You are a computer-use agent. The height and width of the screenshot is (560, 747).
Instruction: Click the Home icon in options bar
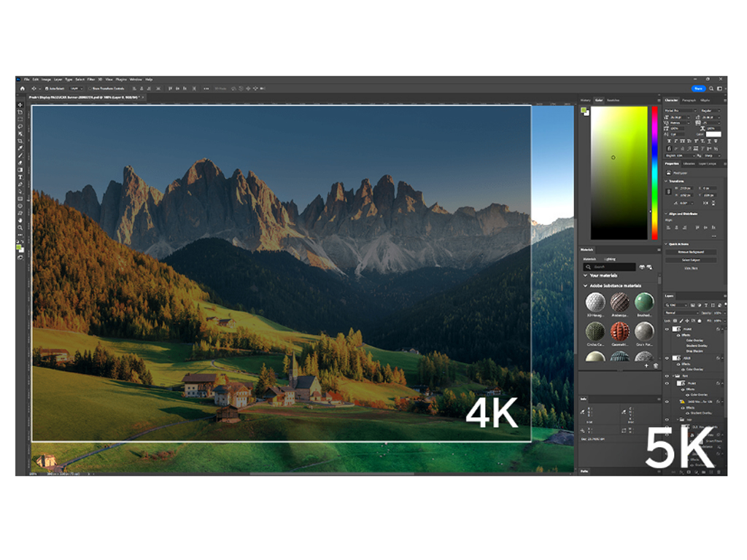[23, 88]
